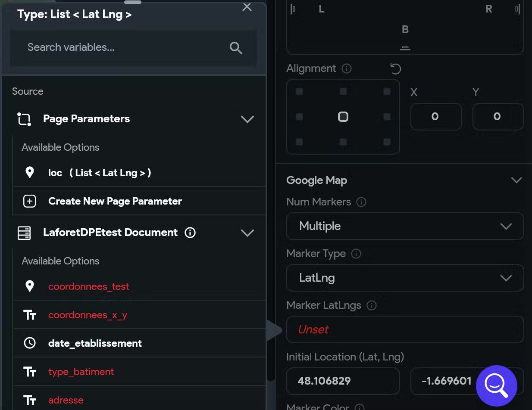
Task: Click the search magnifier icon in variables field
Action: coord(236,48)
